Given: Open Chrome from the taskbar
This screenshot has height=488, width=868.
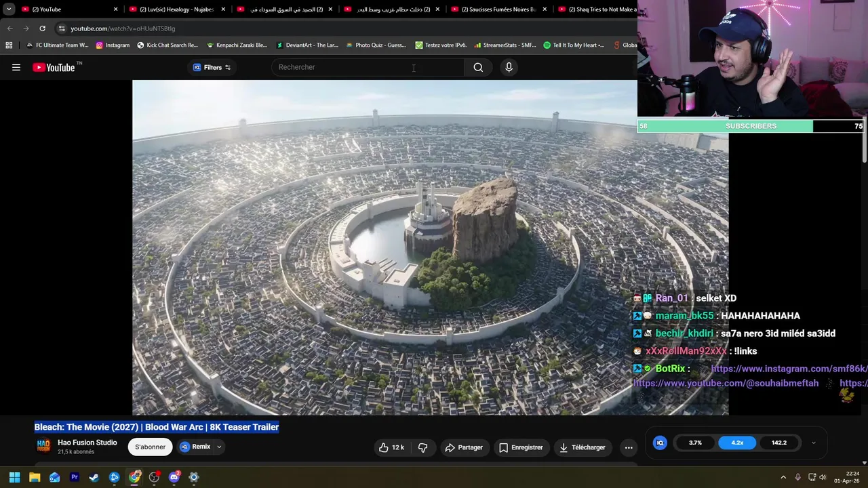Looking at the screenshot, I should [x=134, y=477].
